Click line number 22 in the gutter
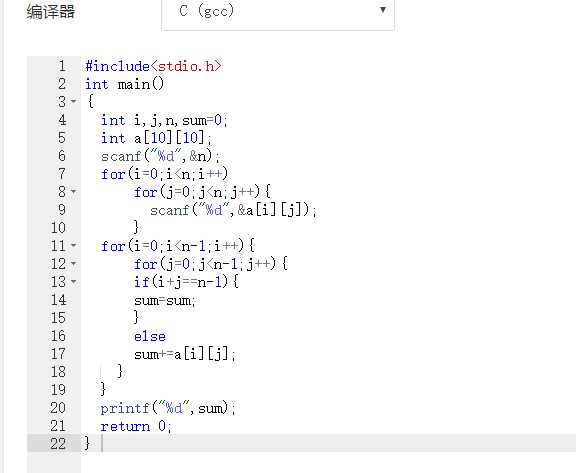Image resolution: width=576 pixels, height=473 pixels. coord(58,444)
